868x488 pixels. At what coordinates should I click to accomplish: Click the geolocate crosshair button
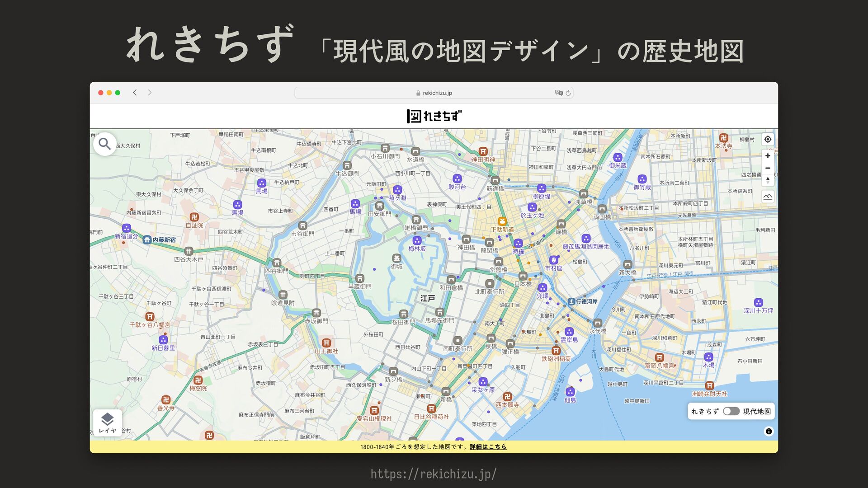(768, 139)
